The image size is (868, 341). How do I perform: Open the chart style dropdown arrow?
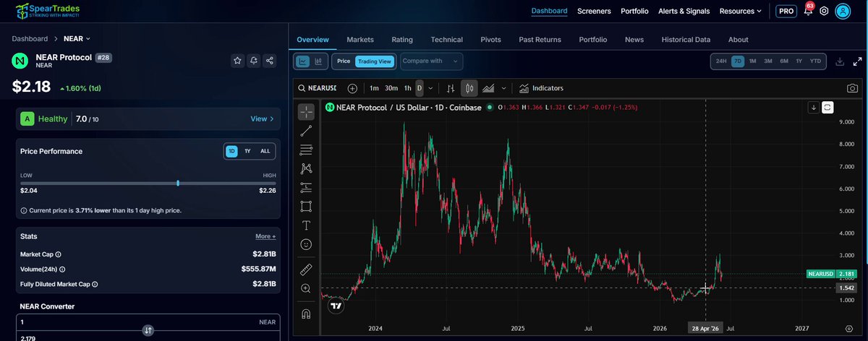click(x=503, y=88)
